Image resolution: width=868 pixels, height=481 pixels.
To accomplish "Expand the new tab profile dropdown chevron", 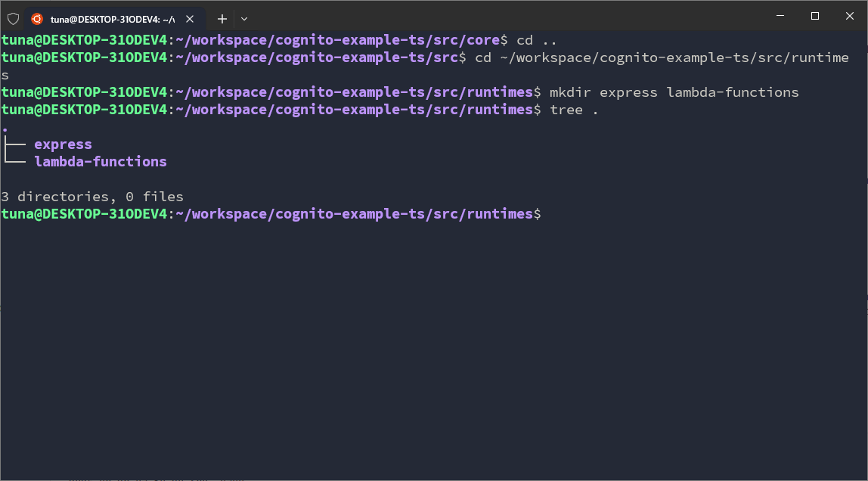I will tap(244, 18).
